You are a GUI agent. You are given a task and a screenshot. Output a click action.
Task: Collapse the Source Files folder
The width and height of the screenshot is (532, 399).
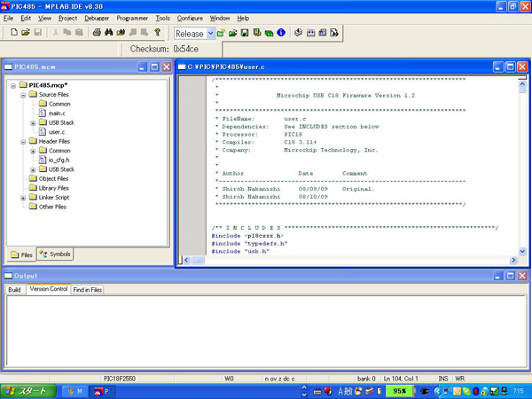23,95
